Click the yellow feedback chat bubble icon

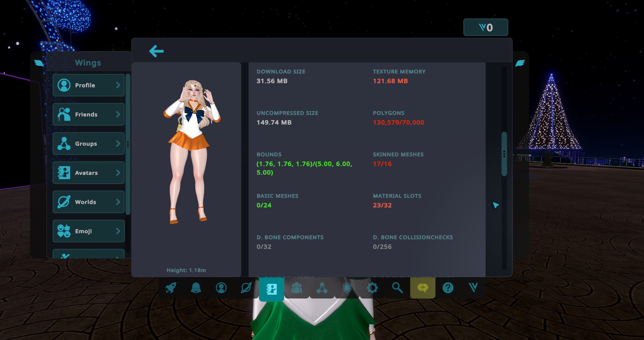tap(423, 288)
